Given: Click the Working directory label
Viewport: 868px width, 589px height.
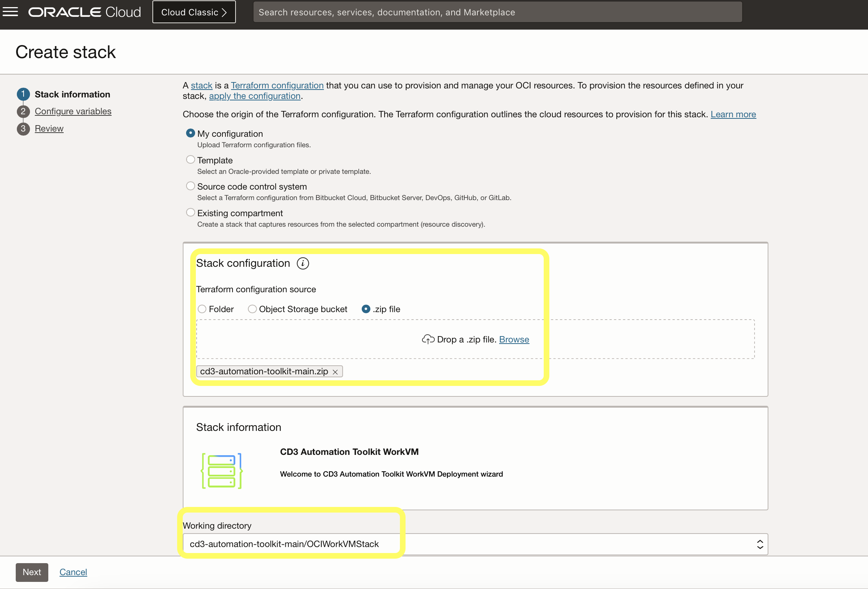Looking at the screenshot, I should (217, 526).
